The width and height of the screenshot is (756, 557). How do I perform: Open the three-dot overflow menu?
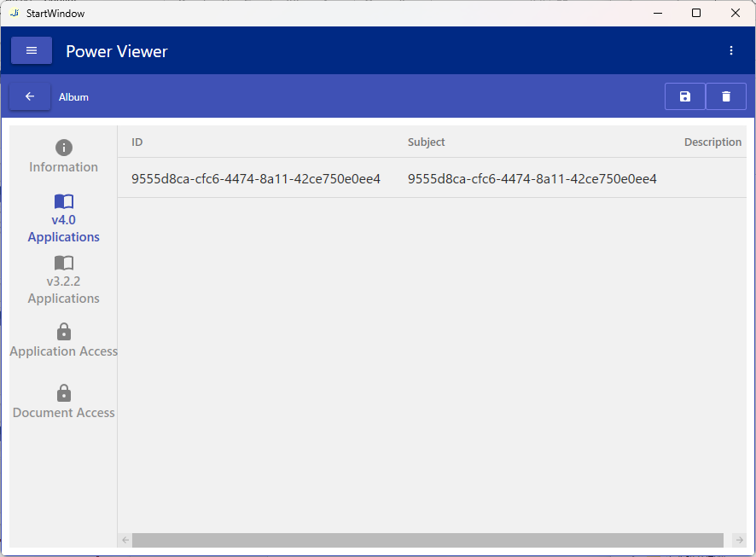[x=730, y=50]
